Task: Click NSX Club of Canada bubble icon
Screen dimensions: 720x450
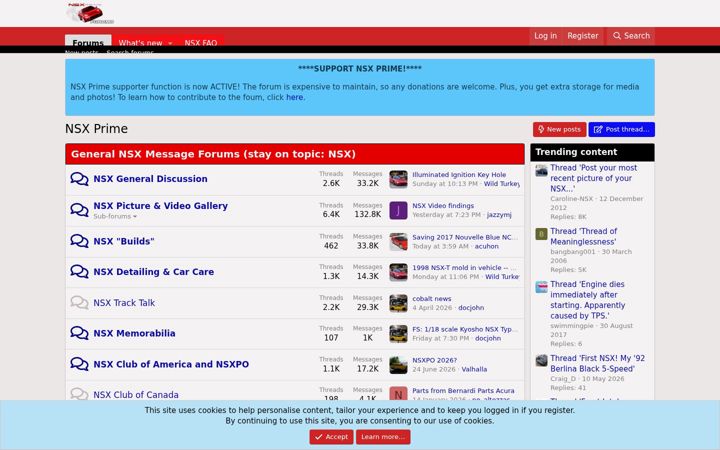Action: click(x=79, y=394)
